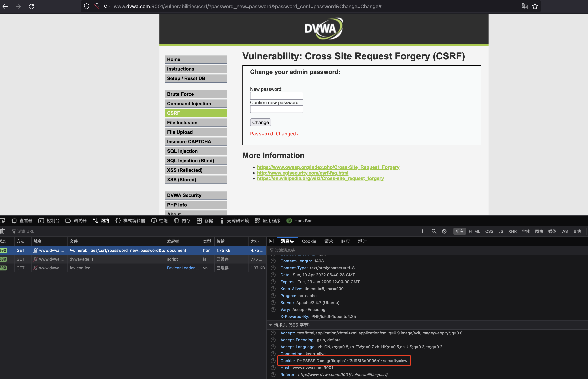This screenshot has height=379, width=588.
Task: Toggle the XHR request filter
Action: (512, 231)
